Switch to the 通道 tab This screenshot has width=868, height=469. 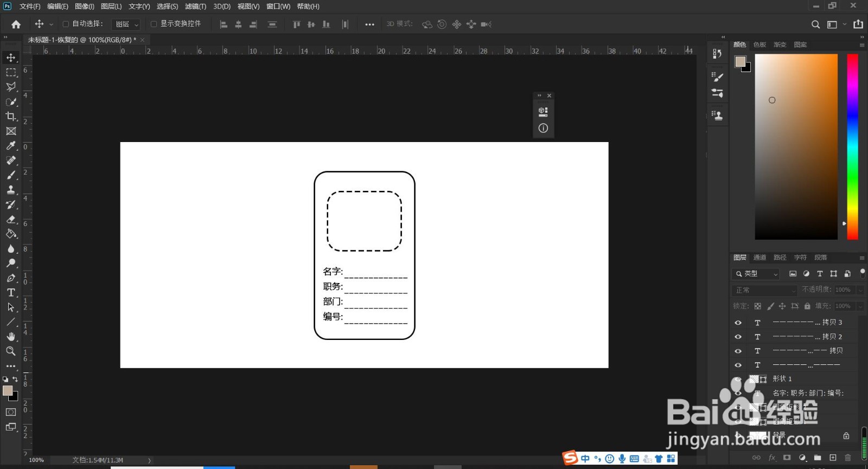tap(760, 258)
